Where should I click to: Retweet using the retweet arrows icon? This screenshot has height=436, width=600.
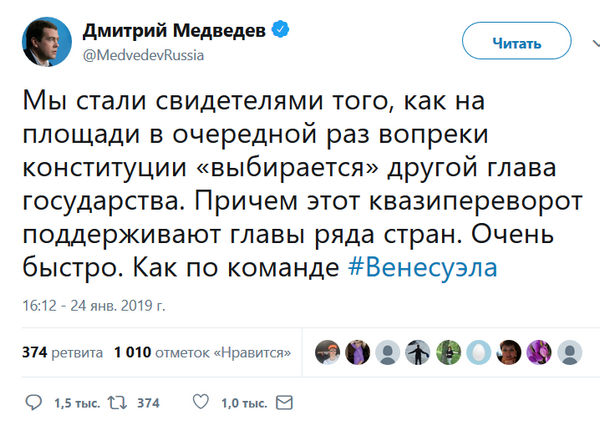[116, 403]
